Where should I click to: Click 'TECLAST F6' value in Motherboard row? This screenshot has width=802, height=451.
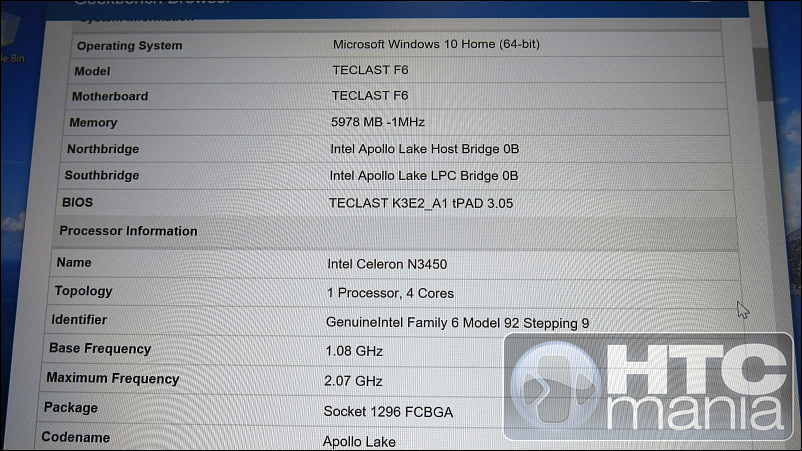point(370,96)
